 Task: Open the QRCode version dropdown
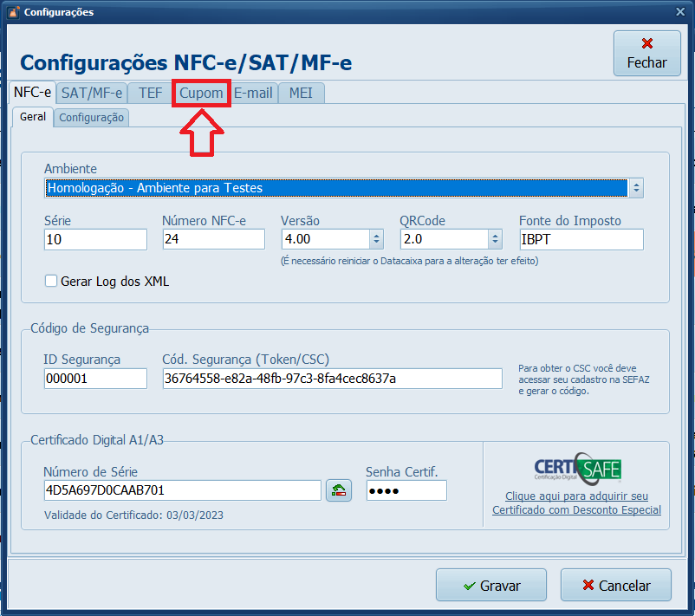point(495,239)
